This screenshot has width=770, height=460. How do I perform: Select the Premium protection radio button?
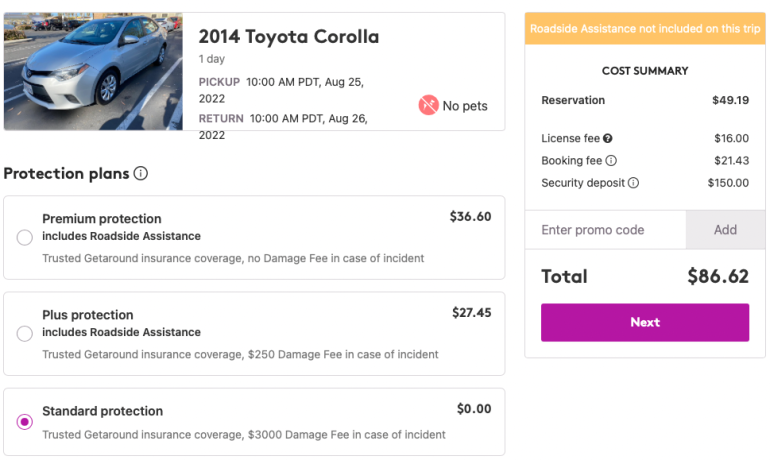point(25,238)
